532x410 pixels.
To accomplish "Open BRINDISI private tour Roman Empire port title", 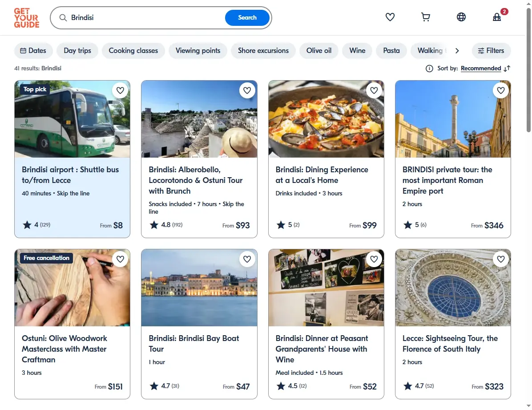I will pyautogui.click(x=447, y=180).
